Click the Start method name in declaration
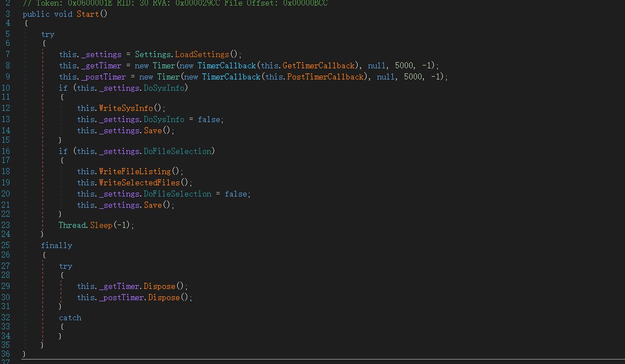 87,13
